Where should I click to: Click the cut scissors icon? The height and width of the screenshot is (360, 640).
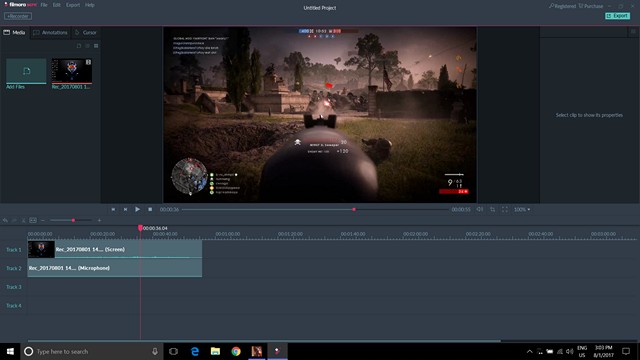(x=23, y=220)
